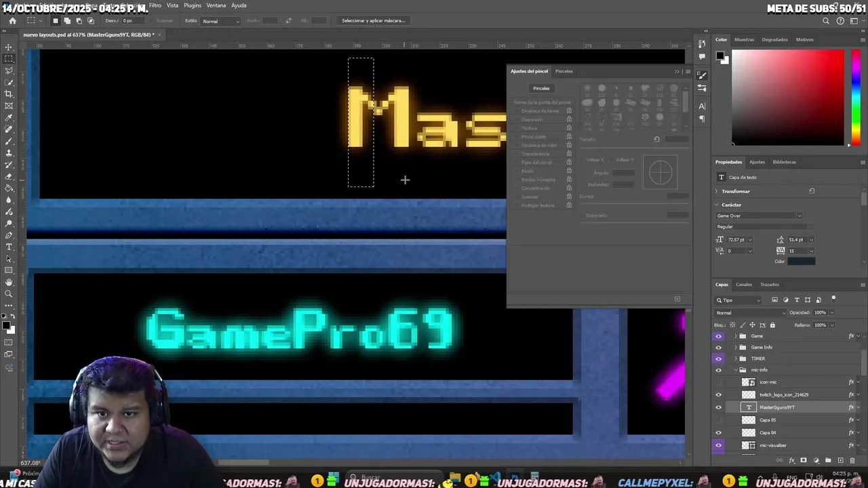This screenshot has height=488, width=868.
Task: Open the Tipo layer filter dropdown
Action: tap(739, 300)
